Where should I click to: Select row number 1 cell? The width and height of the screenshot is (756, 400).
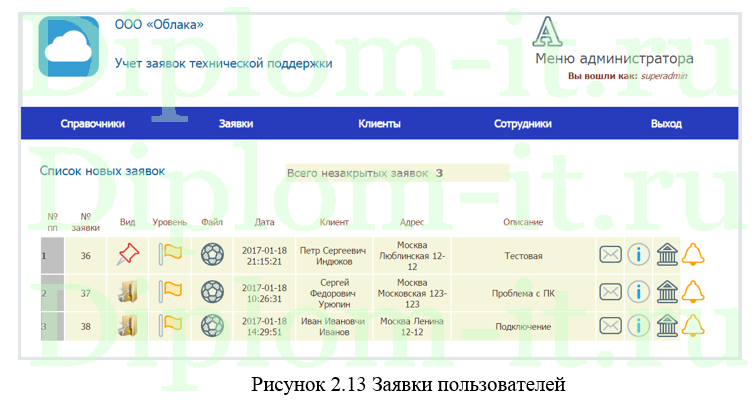tap(52, 256)
